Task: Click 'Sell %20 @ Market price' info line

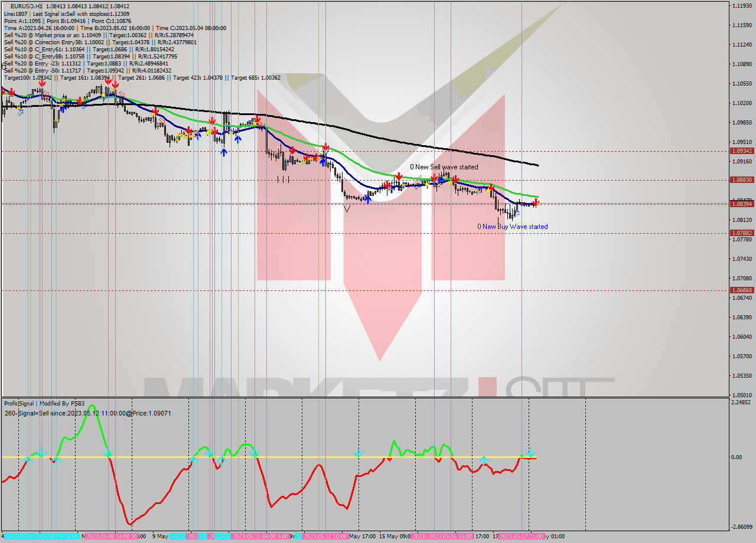Action: pos(99,35)
